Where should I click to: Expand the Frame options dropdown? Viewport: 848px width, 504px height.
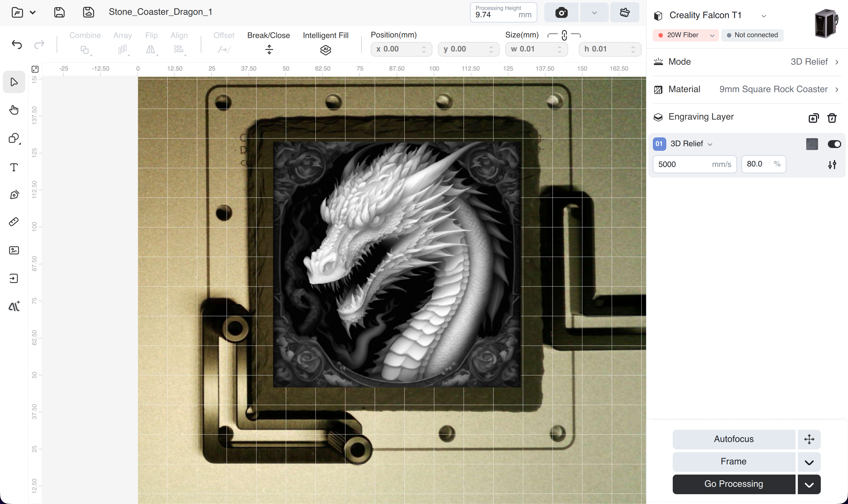click(809, 462)
